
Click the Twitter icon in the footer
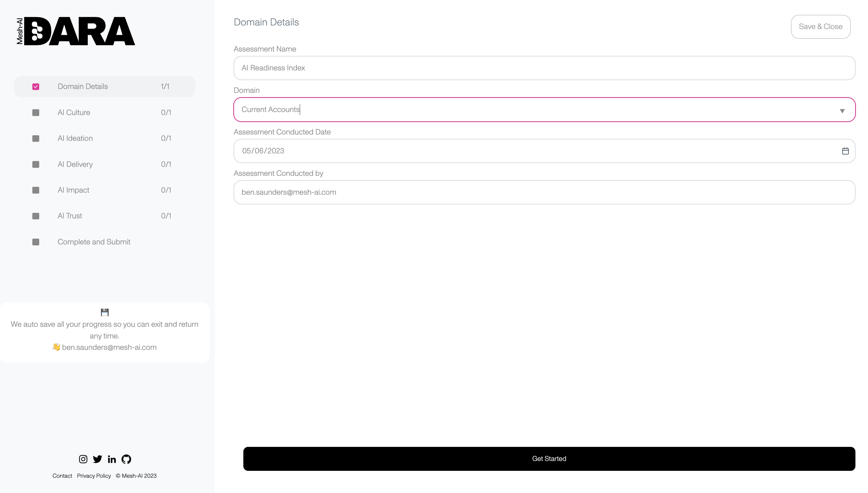tap(97, 459)
